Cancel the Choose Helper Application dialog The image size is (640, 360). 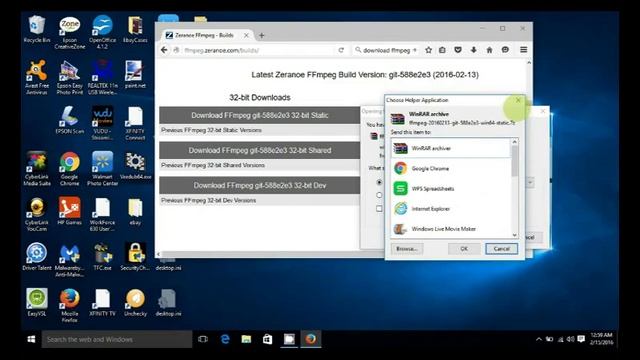click(501, 249)
